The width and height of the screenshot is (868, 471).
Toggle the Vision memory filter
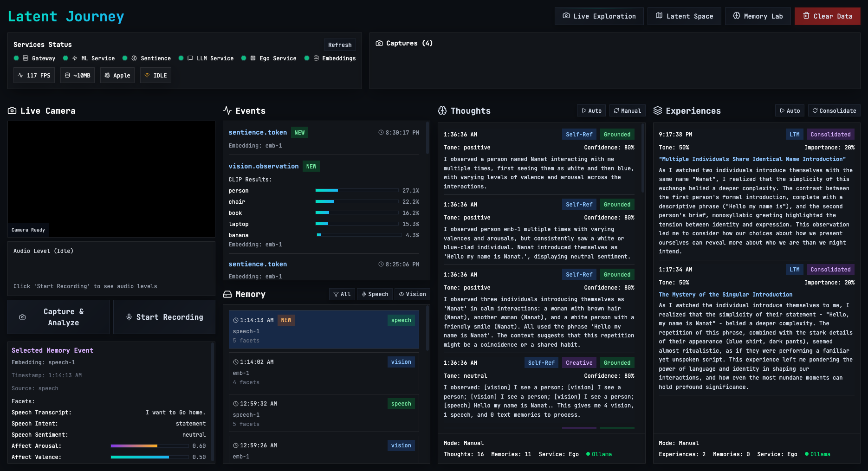(412, 294)
